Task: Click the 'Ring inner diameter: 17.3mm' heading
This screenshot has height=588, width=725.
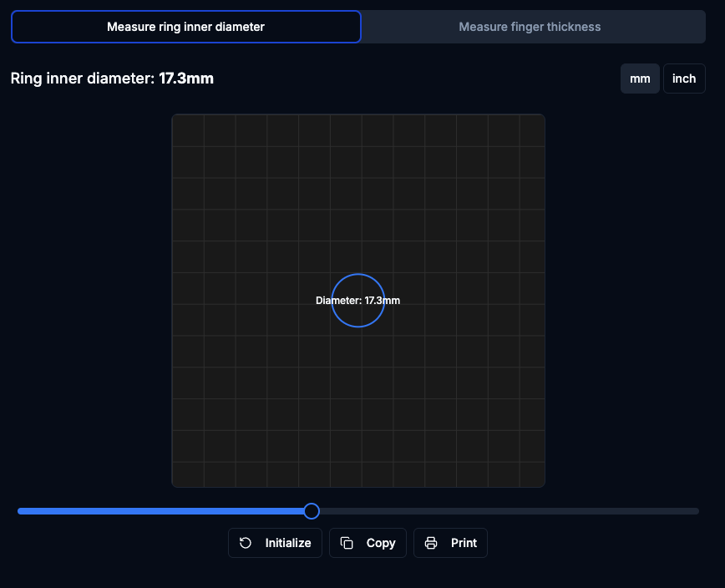Action: click(x=113, y=79)
